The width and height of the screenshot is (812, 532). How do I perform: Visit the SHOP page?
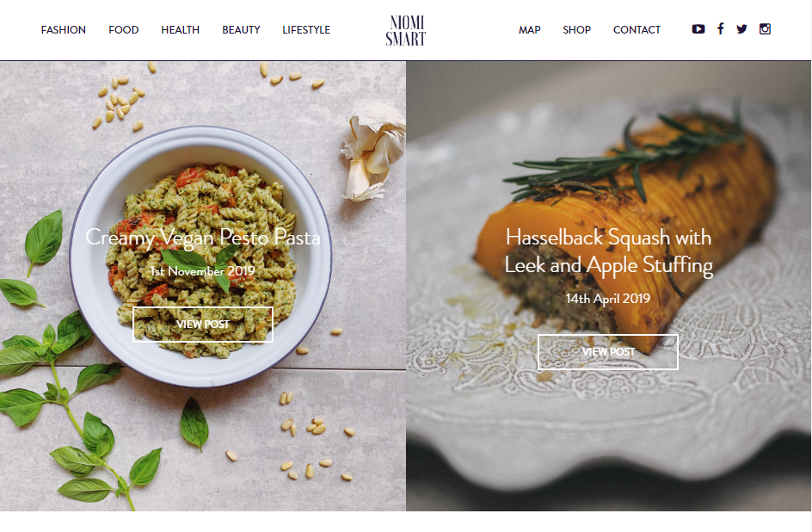point(576,30)
